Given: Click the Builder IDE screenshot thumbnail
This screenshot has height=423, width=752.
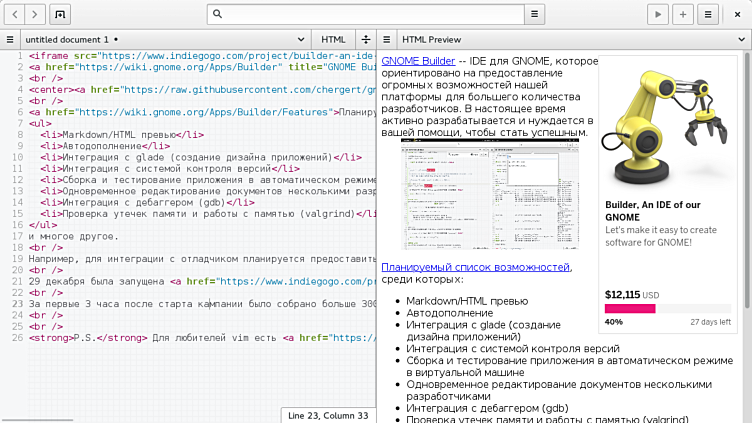Looking at the screenshot, I should coord(490,194).
